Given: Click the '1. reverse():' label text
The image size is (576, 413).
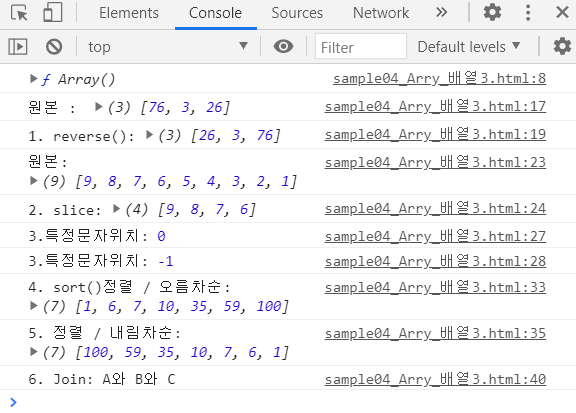Looking at the screenshot, I should [82, 136].
